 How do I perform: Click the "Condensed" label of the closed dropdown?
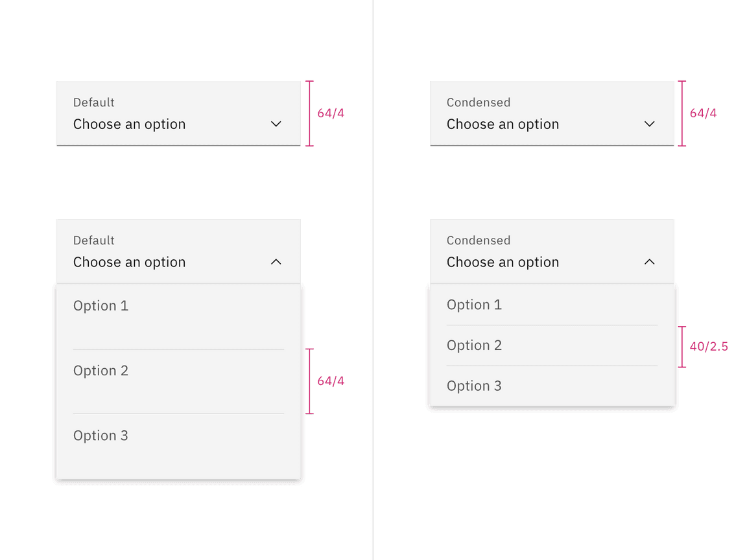479,102
